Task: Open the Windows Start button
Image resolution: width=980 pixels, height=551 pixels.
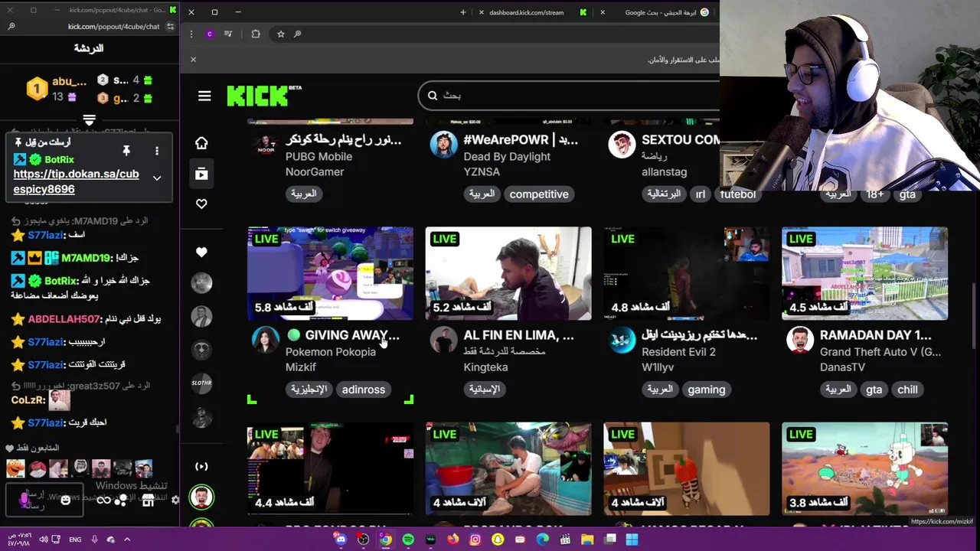Action: pos(632,540)
